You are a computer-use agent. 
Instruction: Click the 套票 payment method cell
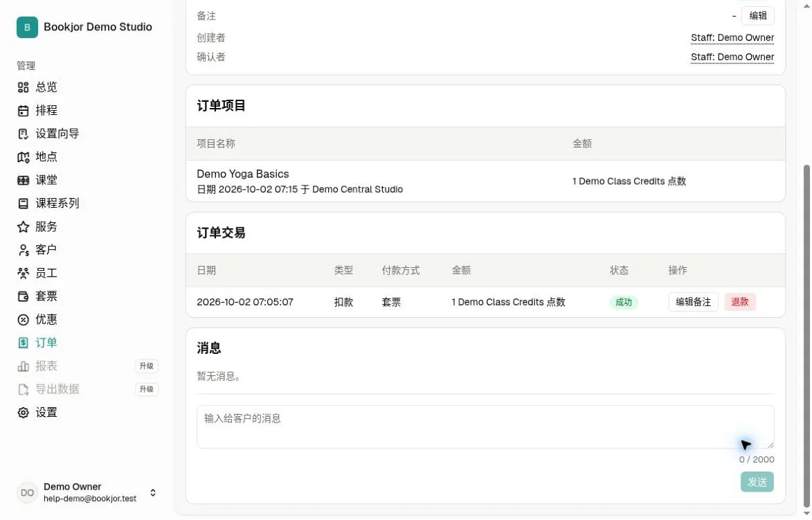tap(391, 302)
